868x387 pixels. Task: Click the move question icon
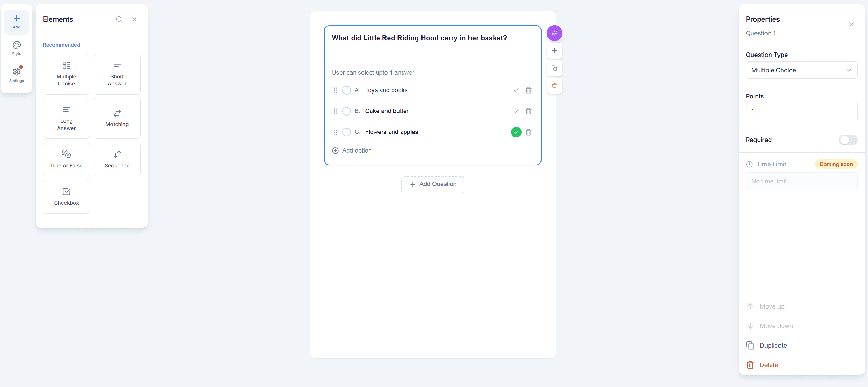coord(554,51)
